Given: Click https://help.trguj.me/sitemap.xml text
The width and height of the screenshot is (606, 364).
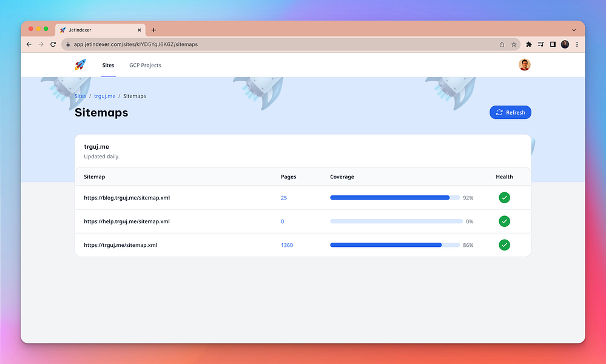Looking at the screenshot, I should point(127,221).
